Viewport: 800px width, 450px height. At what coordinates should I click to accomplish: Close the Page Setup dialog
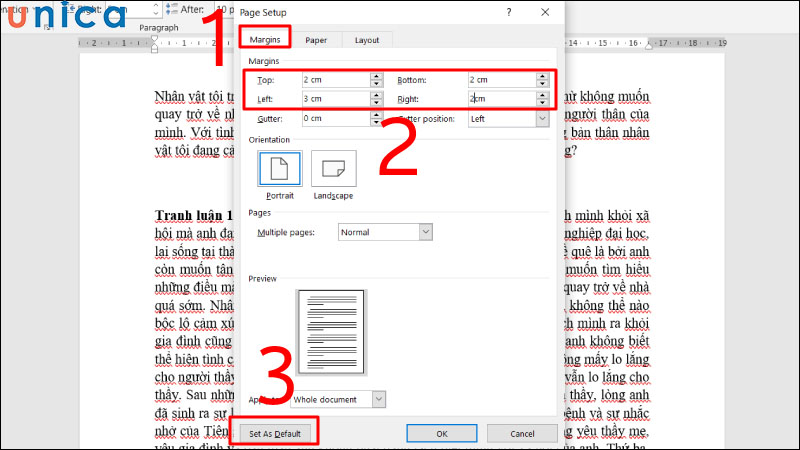(x=545, y=12)
